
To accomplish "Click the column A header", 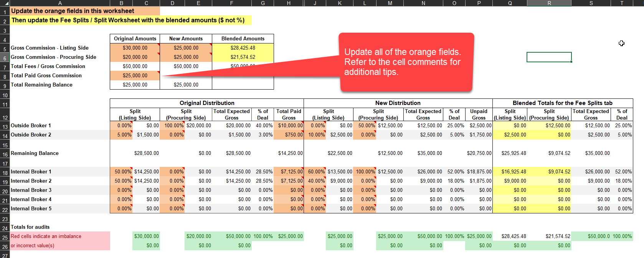I will [x=60, y=3].
